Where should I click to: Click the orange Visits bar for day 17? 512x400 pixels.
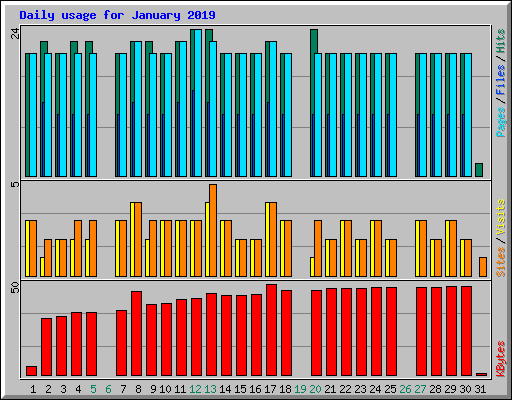pyautogui.click(x=273, y=239)
